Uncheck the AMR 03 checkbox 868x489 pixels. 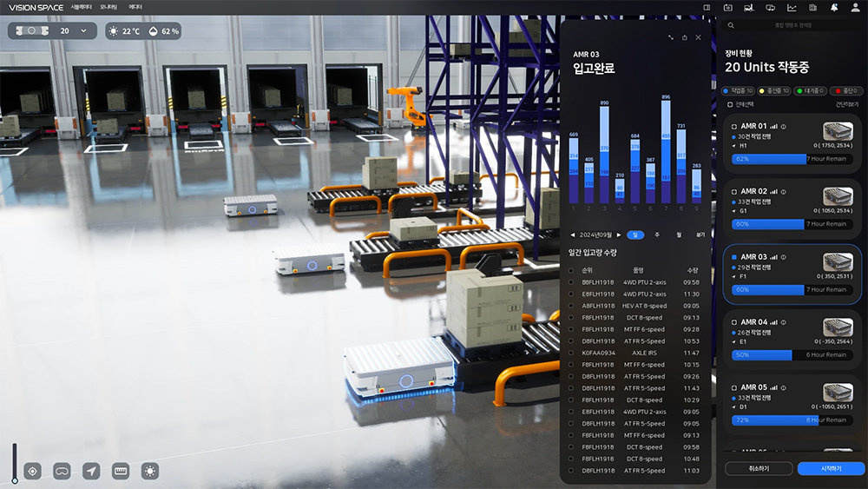coord(734,257)
